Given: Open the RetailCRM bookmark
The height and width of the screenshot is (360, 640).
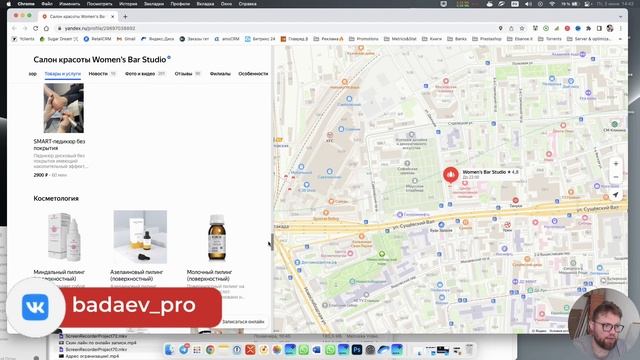Looking at the screenshot, I should pos(97,39).
